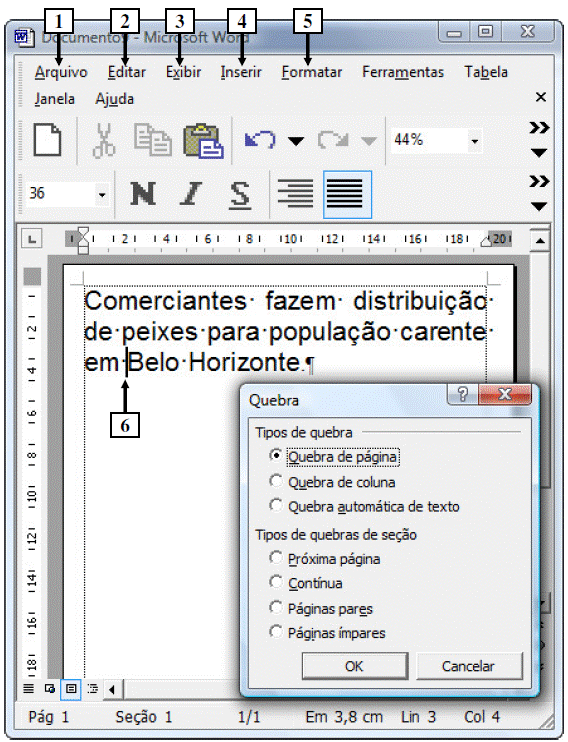This screenshot has width=568, height=742.
Task: Open the Exibir menu
Action: tap(183, 72)
